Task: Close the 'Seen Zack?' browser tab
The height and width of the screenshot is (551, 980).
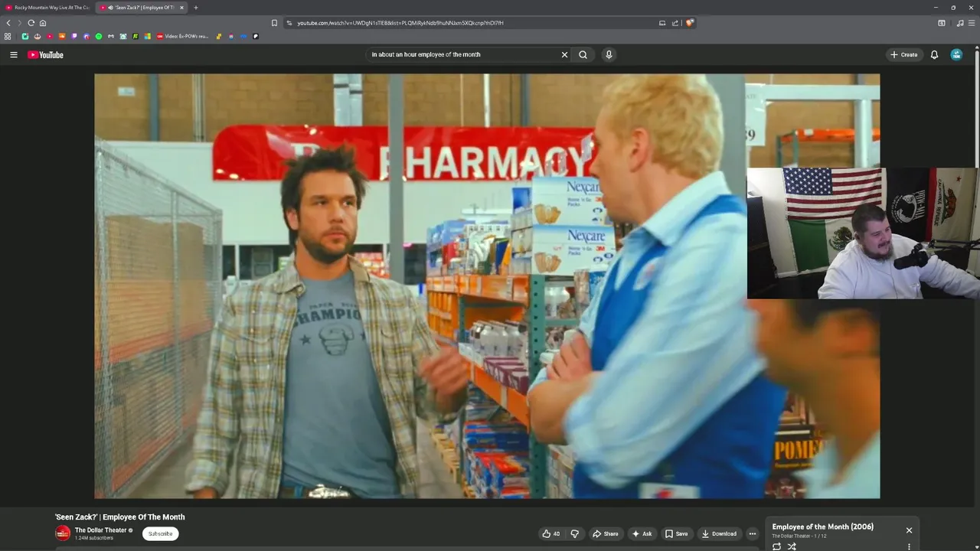Action: point(181,8)
